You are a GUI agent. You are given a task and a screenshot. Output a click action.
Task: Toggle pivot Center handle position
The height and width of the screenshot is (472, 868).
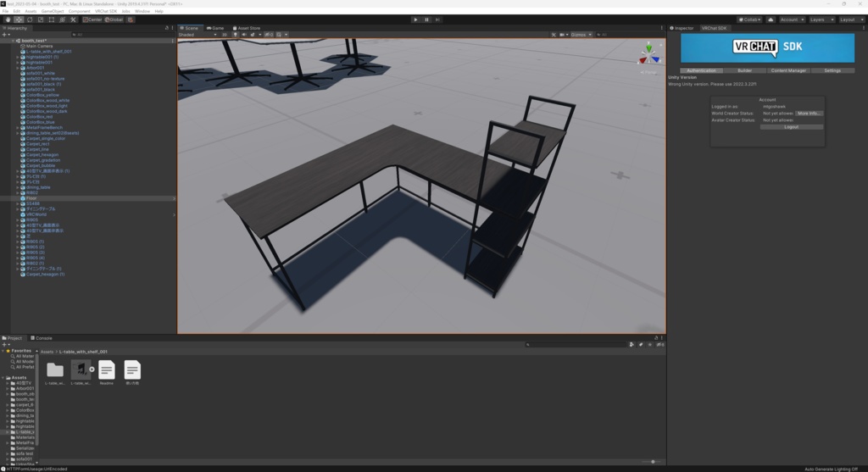[x=92, y=19]
